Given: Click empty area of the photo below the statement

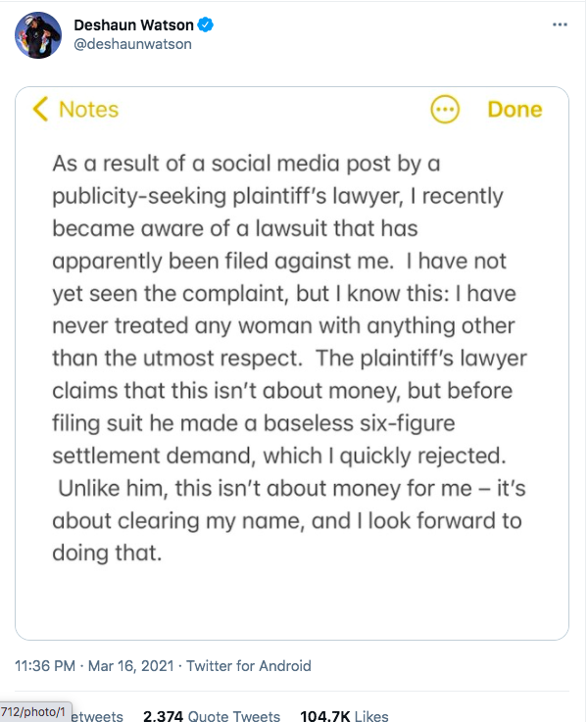Looking at the screenshot, I should coord(292,601).
